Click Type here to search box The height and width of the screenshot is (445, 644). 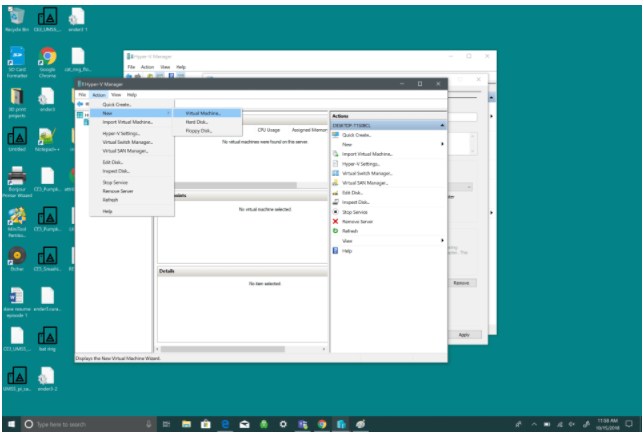[x=88, y=424]
